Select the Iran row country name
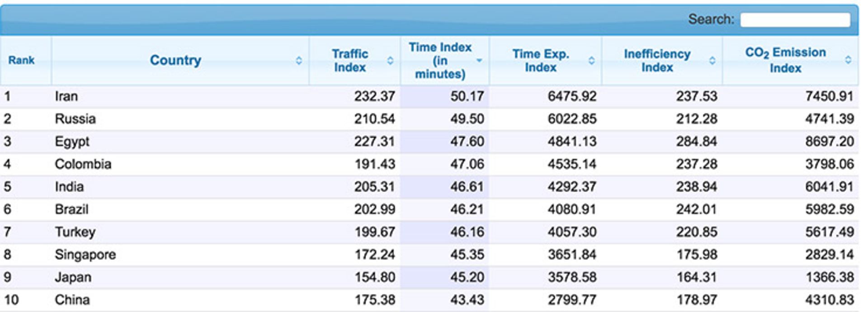 [66, 96]
